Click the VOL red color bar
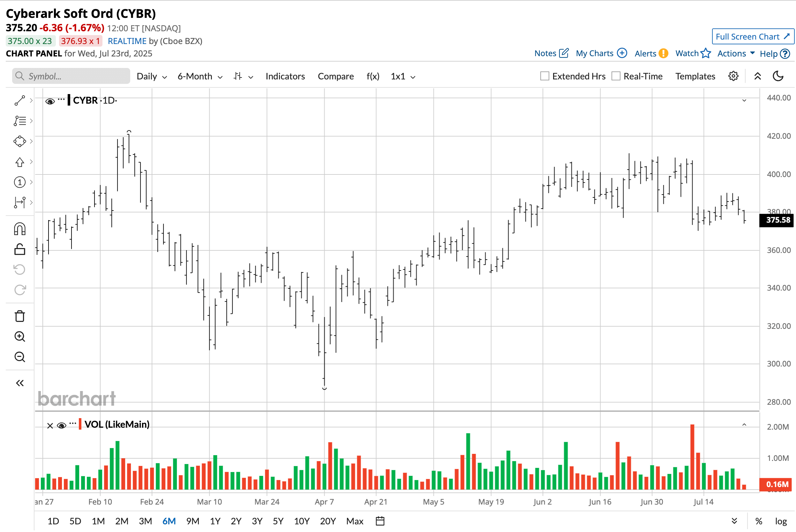This screenshot has height=532, width=796. [80, 424]
